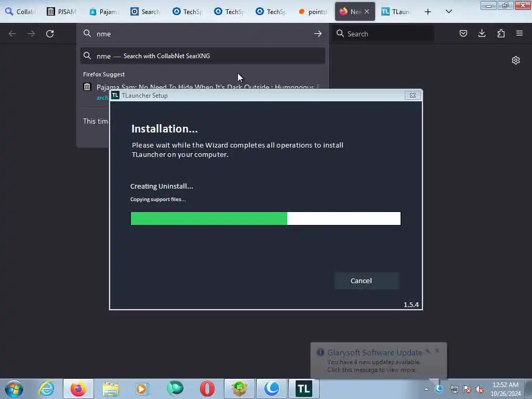The image size is (532, 399).
Task: Cancel the TLauncher installation
Action: 367,281
